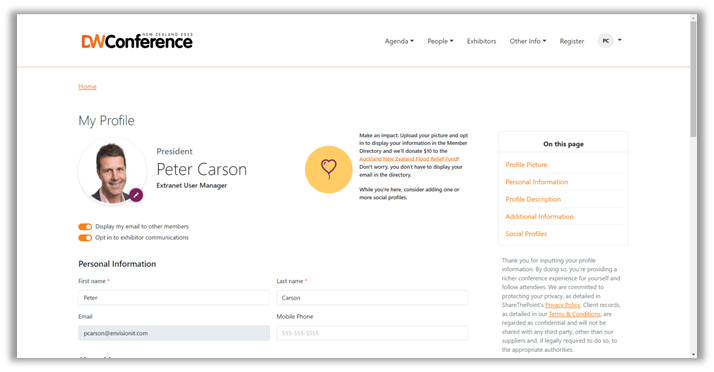The height and width of the screenshot is (372, 714).
Task: Click the page vertical scrollbar thumb
Action: pyautogui.click(x=693, y=80)
